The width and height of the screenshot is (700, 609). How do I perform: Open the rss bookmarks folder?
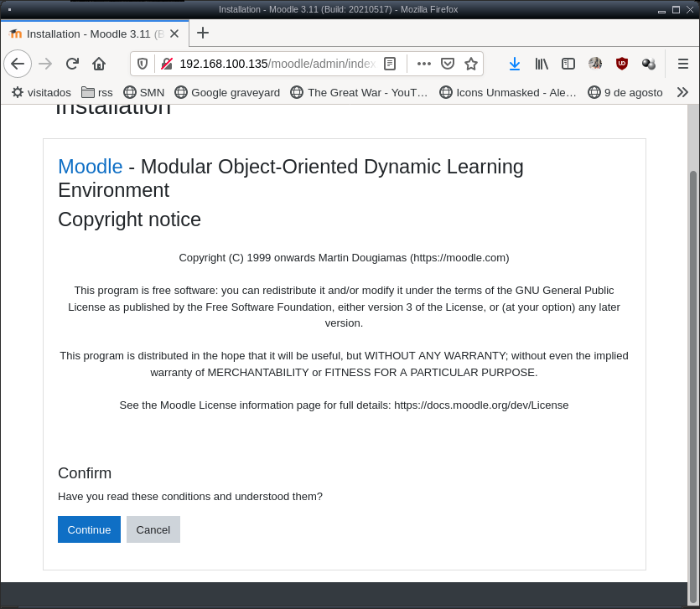(x=97, y=92)
